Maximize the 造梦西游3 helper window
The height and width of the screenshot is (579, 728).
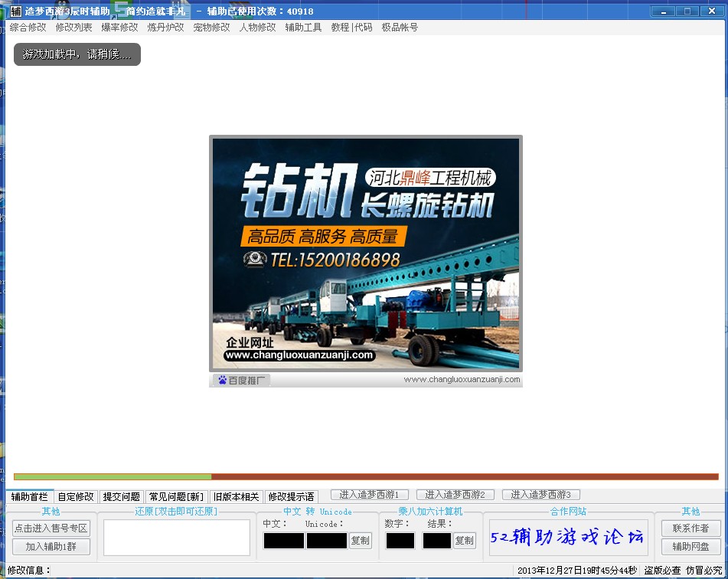(x=687, y=11)
